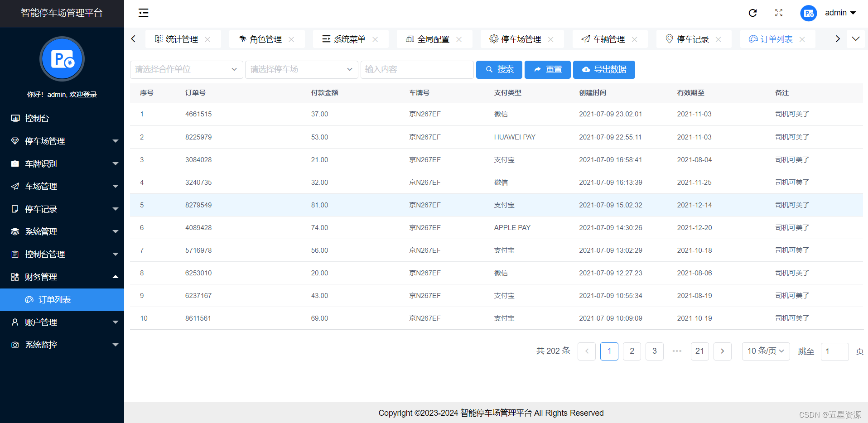Click the 付款金额 column header
This screenshot has height=423, width=868.
pos(324,92)
